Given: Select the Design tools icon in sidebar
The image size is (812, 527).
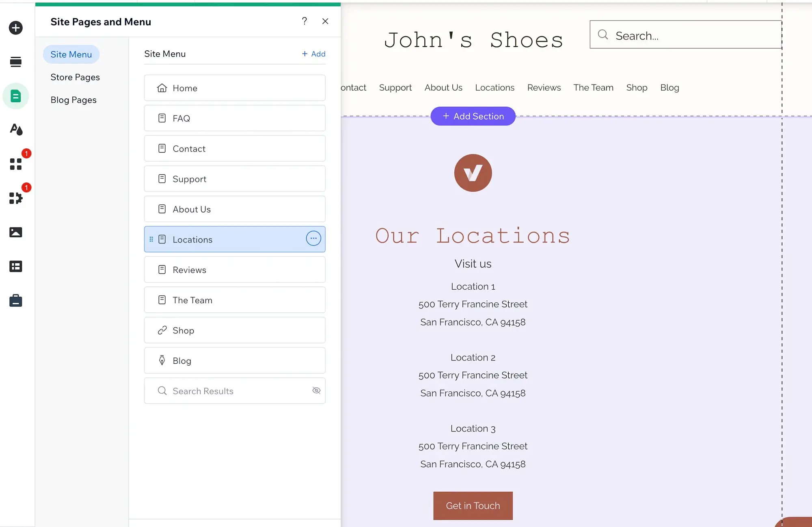Looking at the screenshot, I should [x=16, y=130].
